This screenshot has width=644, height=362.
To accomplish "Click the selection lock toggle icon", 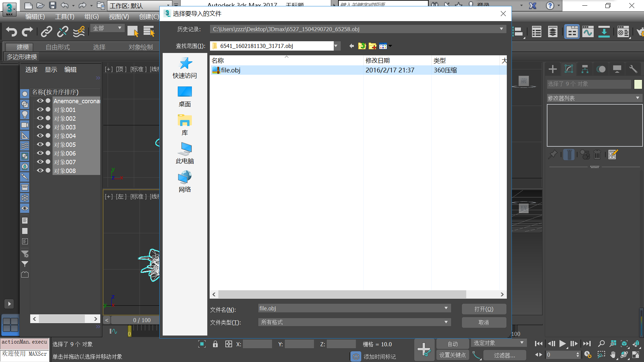I will (x=215, y=344).
